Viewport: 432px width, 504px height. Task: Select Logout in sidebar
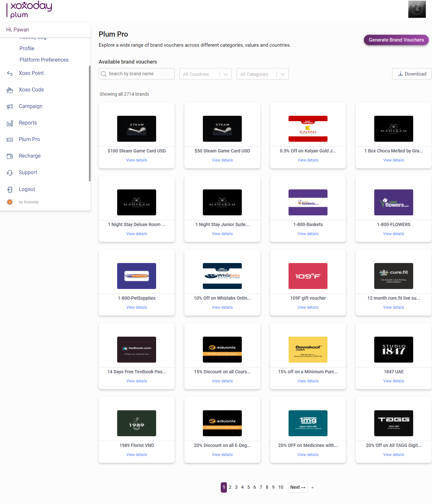(x=27, y=189)
